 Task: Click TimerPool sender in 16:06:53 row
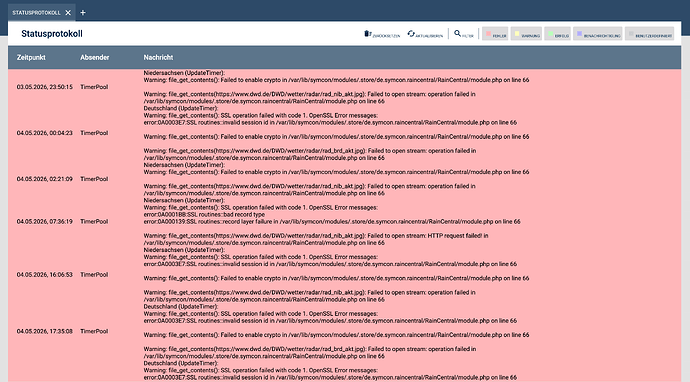click(x=94, y=275)
